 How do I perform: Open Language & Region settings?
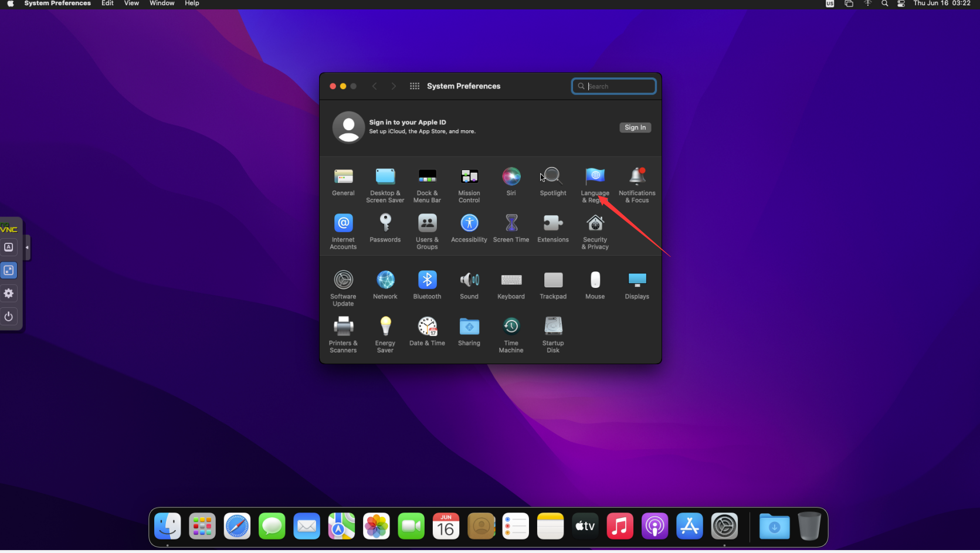click(595, 185)
